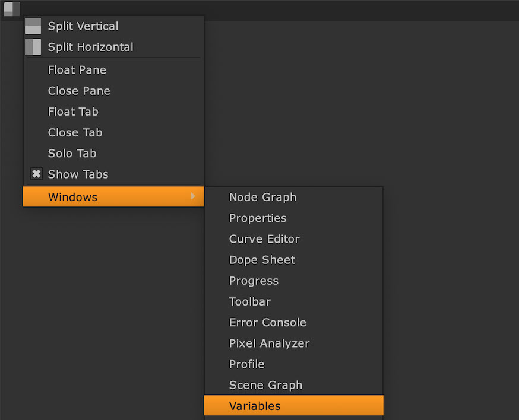The image size is (519, 420).
Task: Open the Scene Graph window
Action: [x=265, y=385]
